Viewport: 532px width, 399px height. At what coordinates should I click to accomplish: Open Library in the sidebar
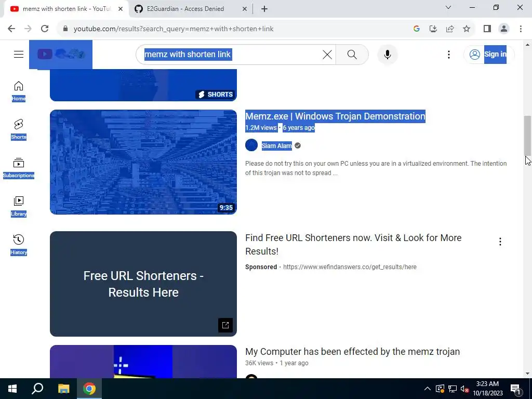[x=19, y=206]
